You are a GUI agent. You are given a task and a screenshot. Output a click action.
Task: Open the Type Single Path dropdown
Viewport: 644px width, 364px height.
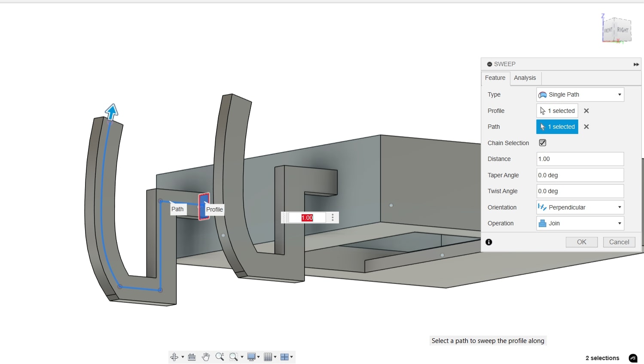(x=580, y=94)
